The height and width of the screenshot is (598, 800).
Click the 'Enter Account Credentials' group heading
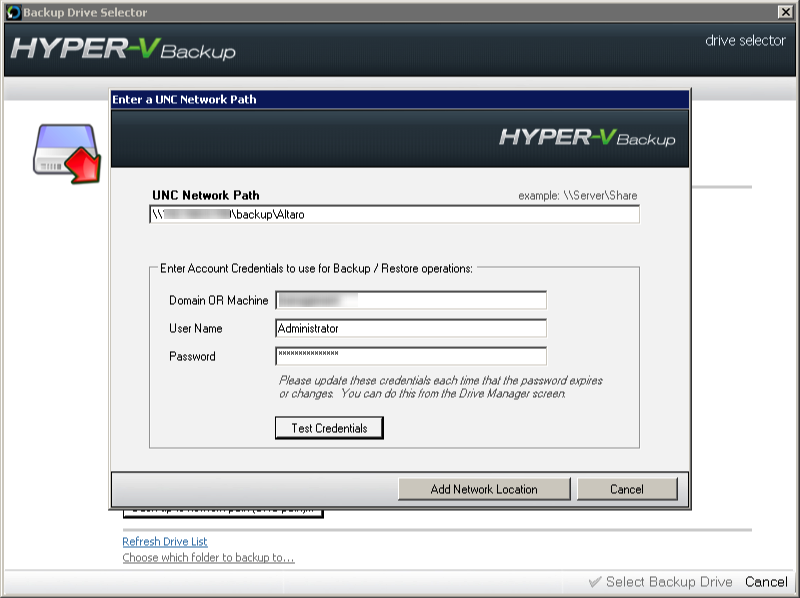(316, 268)
